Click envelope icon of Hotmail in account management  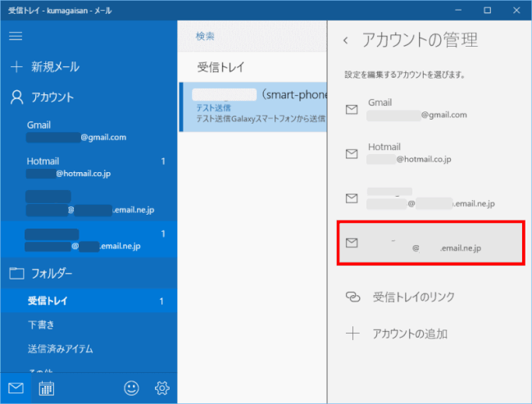click(x=352, y=154)
